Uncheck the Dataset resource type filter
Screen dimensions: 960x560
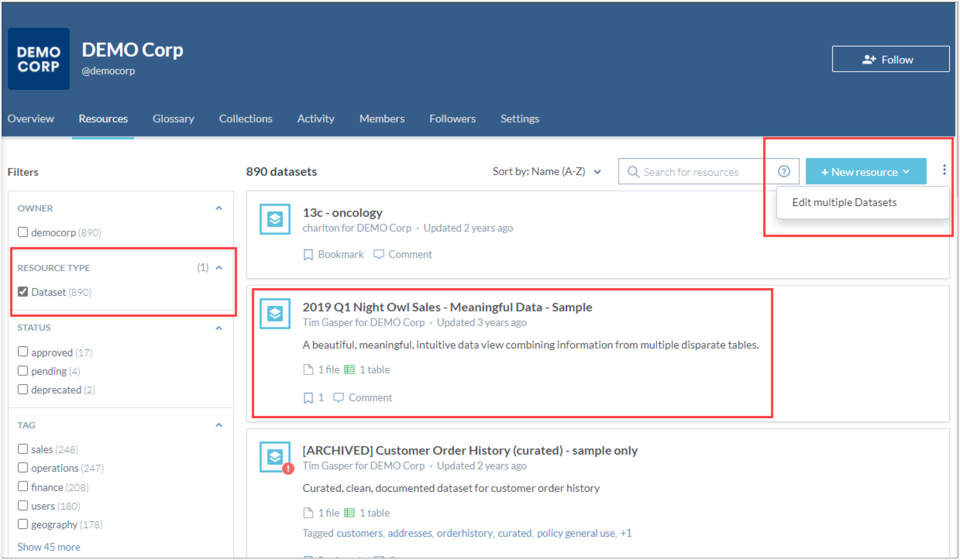coord(23,292)
